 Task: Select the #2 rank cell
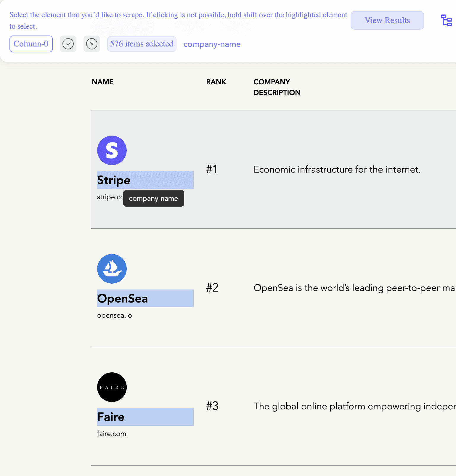(x=212, y=288)
